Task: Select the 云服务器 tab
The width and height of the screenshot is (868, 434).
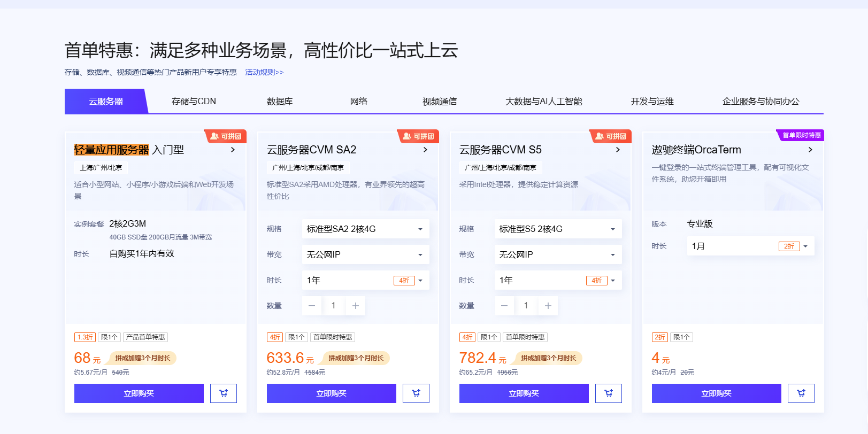Action: click(x=106, y=101)
